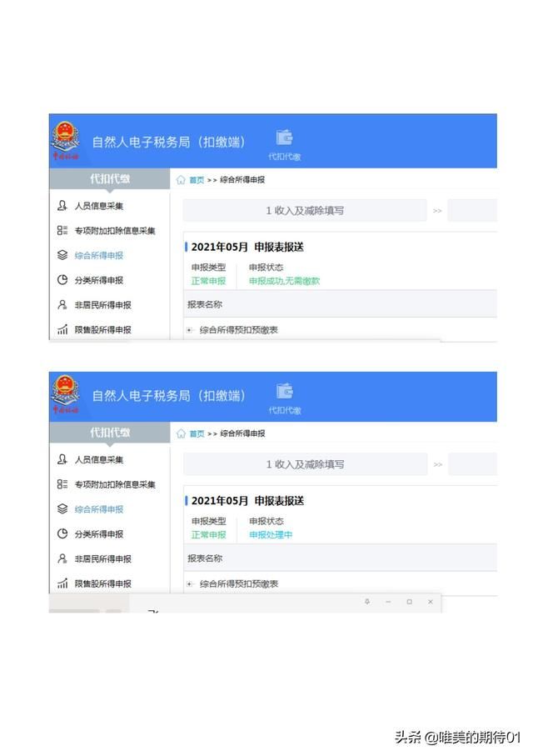Screen dimensions: 533x756
Task: Open 人员信息采集 menu item in lower screenshot
Action: click(98, 459)
